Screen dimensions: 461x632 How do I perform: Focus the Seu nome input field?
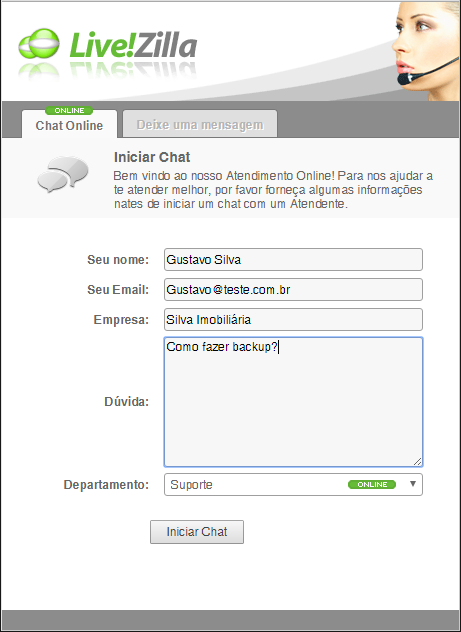(293, 260)
